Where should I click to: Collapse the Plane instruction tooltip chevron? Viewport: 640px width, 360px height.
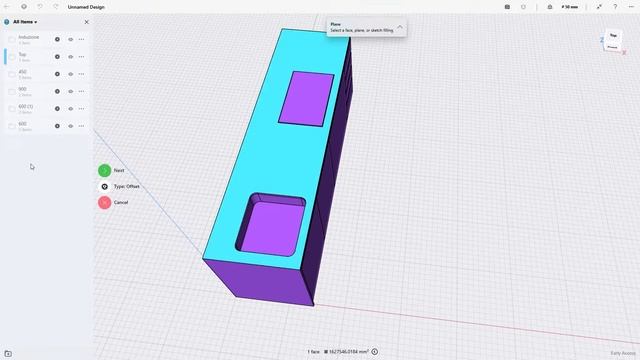click(400, 27)
